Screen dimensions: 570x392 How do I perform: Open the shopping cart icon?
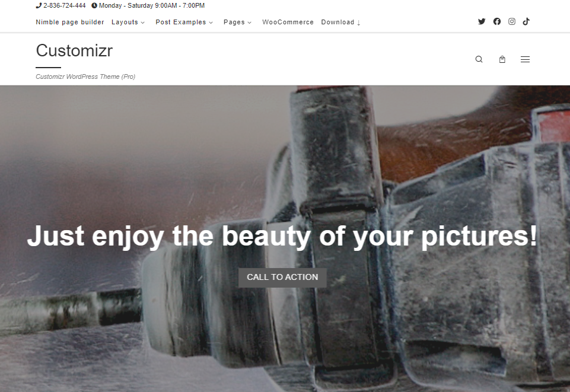[x=502, y=59]
